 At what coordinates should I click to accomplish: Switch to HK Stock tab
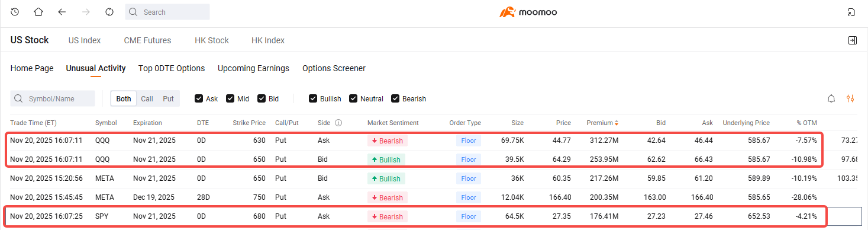coord(212,40)
